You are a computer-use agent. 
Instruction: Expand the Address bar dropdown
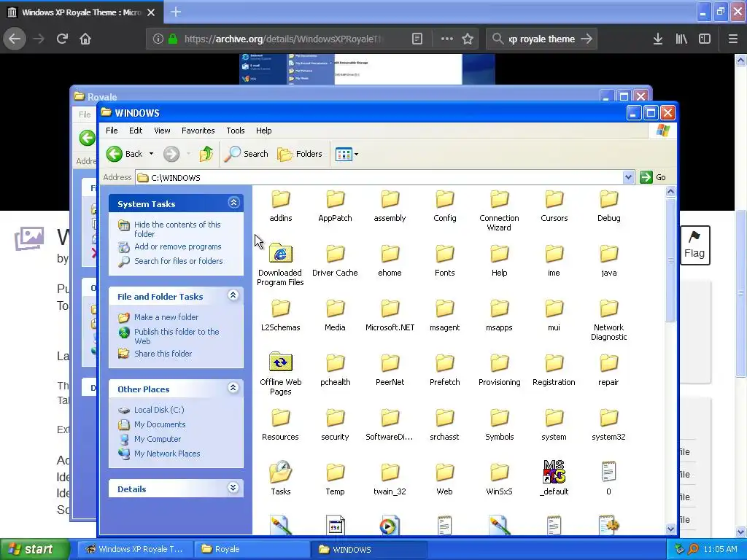tap(628, 177)
